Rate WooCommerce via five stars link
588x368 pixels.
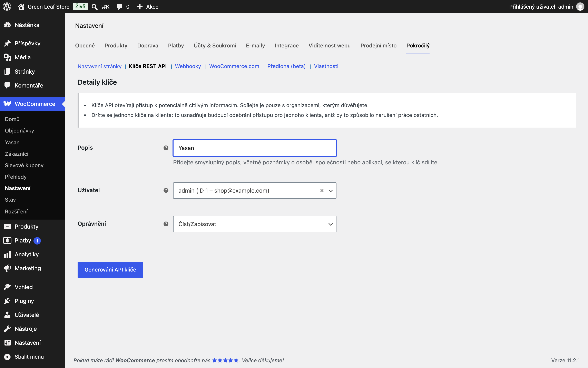pyautogui.click(x=225, y=360)
